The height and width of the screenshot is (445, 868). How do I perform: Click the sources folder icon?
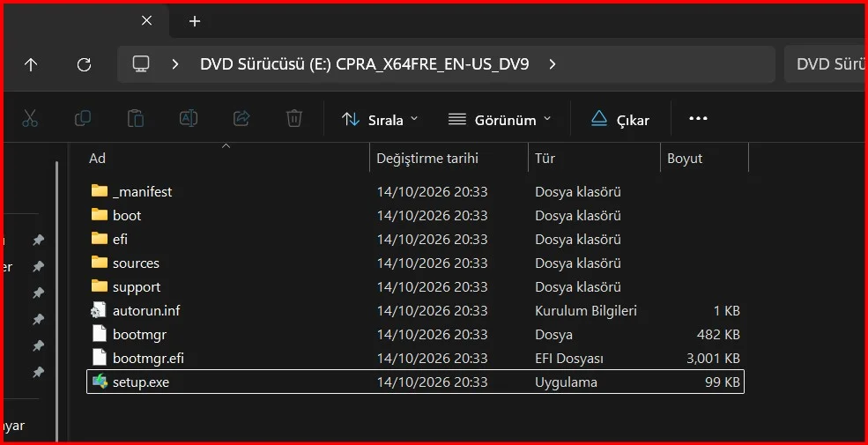tap(99, 263)
